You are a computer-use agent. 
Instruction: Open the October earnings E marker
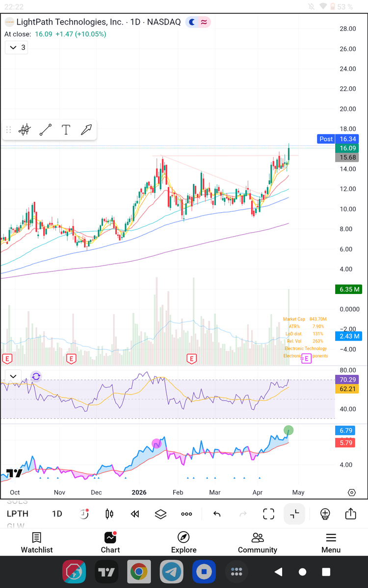[7, 359]
